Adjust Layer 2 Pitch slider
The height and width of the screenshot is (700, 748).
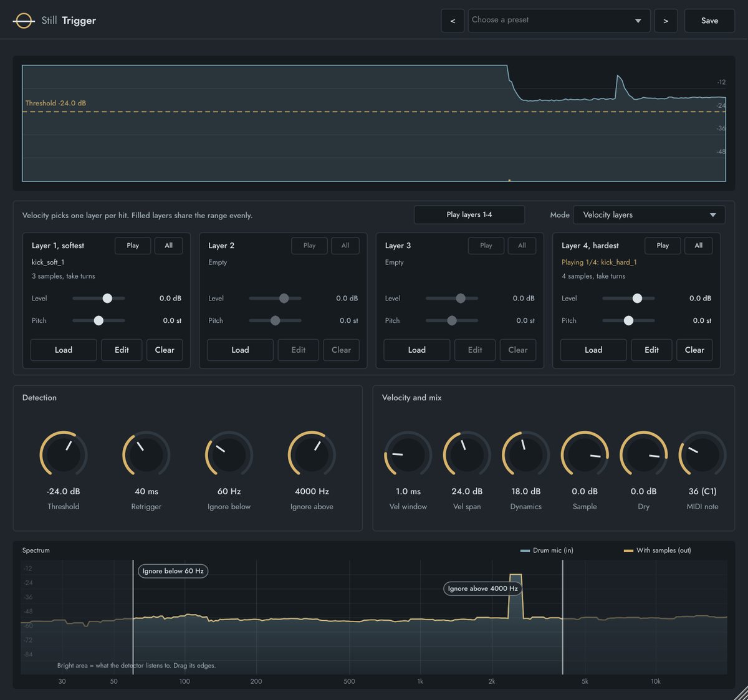click(275, 320)
